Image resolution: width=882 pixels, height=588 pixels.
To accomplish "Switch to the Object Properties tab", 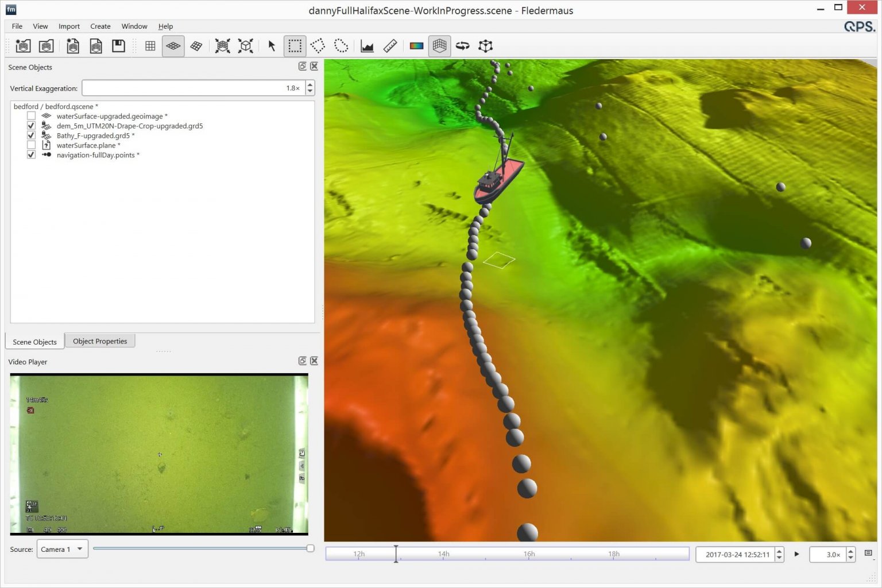I will tap(100, 341).
